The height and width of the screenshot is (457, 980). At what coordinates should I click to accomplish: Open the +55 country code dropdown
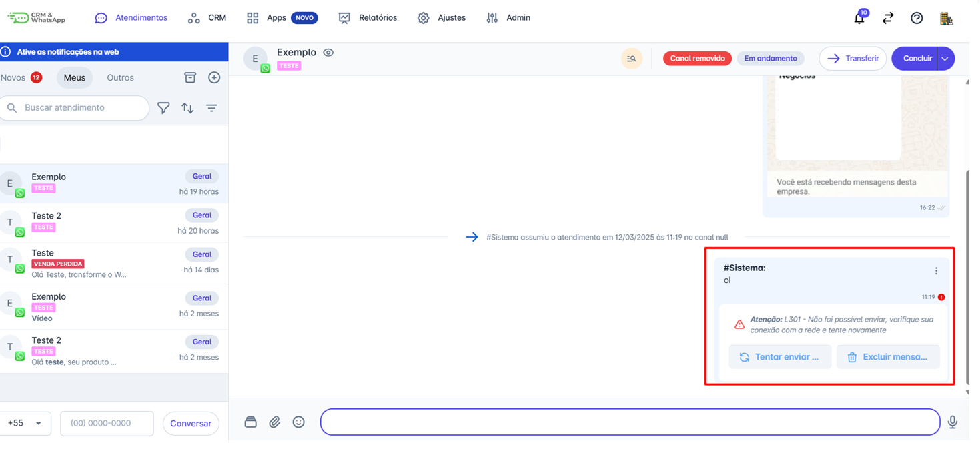25,423
